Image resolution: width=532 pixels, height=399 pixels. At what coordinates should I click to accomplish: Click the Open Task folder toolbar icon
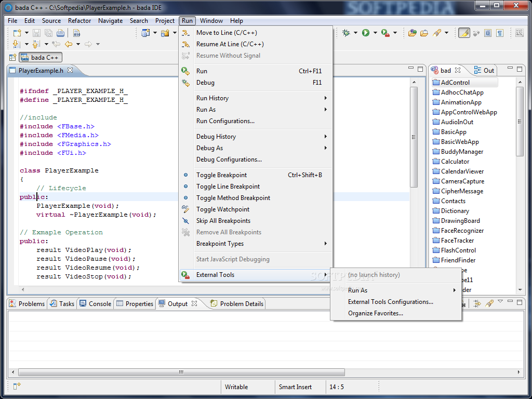[424, 33]
